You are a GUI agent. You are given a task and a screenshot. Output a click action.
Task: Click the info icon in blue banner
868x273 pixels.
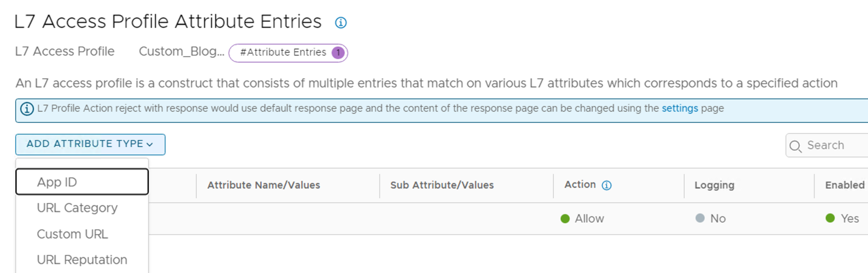27,109
